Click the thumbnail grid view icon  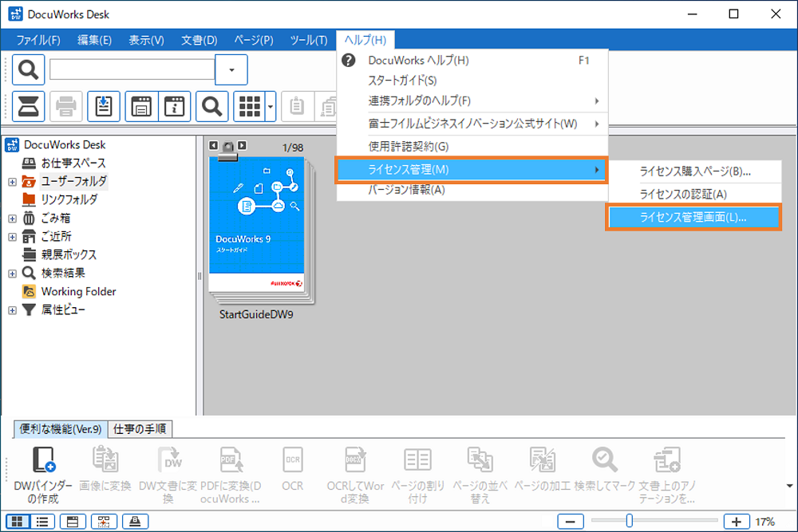click(x=249, y=106)
